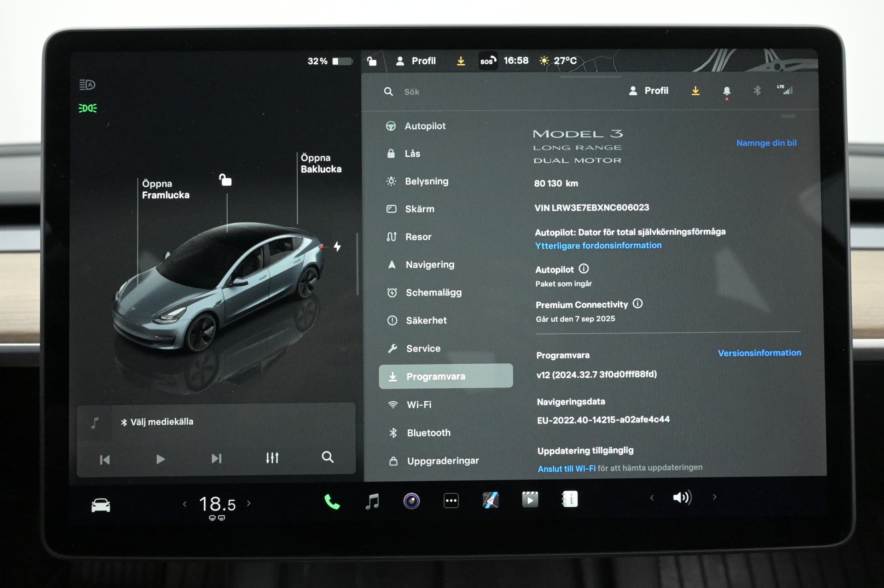This screenshot has width=884, height=588.
Task: Open the Versionsinformation release notes link
Action: [760, 353]
